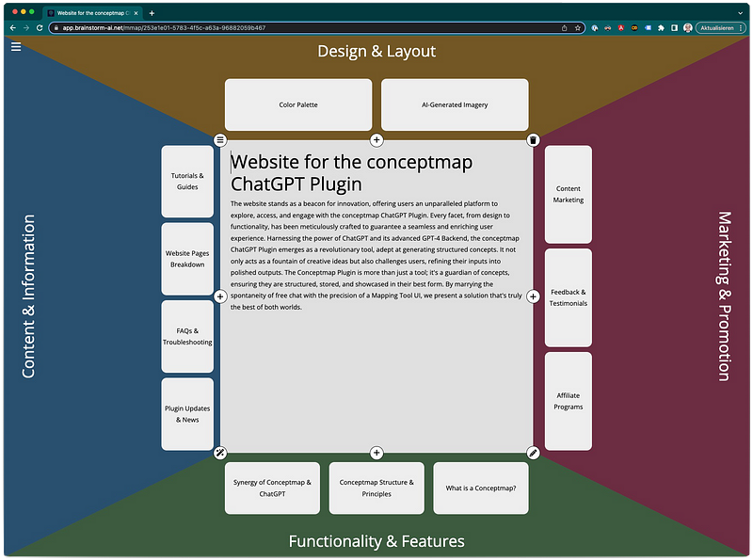Click the Functionality & Features section title
This screenshot has width=753, height=560.
click(x=376, y=541)
